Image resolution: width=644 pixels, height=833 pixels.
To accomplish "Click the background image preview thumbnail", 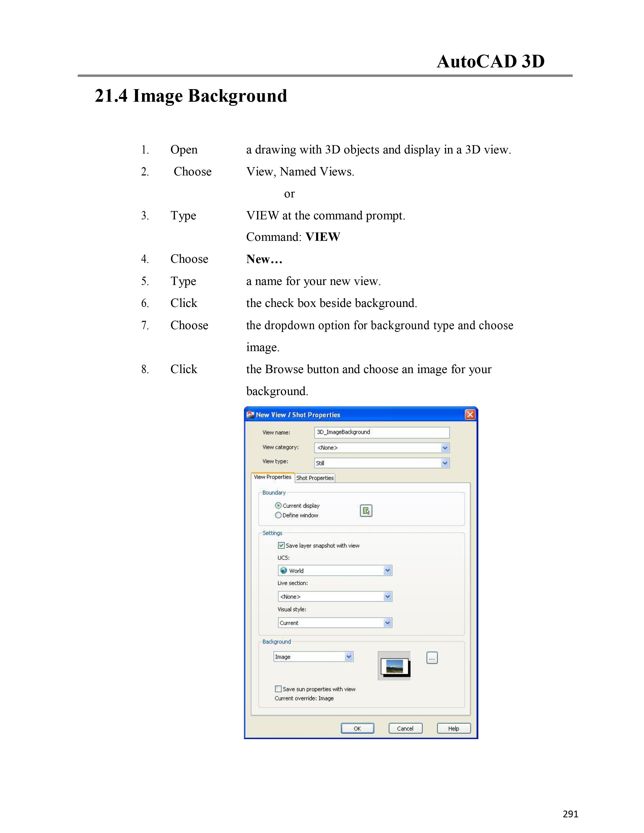I will click(x=394, y=666).
